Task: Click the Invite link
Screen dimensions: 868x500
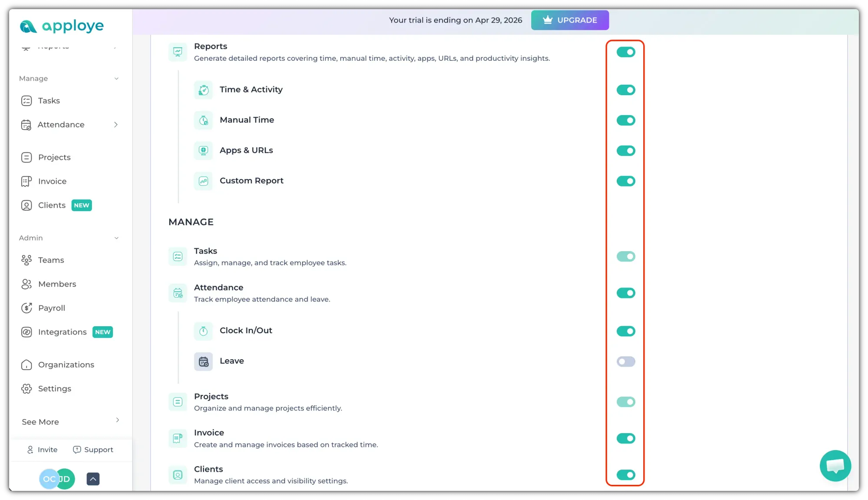Action: point(43,450)
